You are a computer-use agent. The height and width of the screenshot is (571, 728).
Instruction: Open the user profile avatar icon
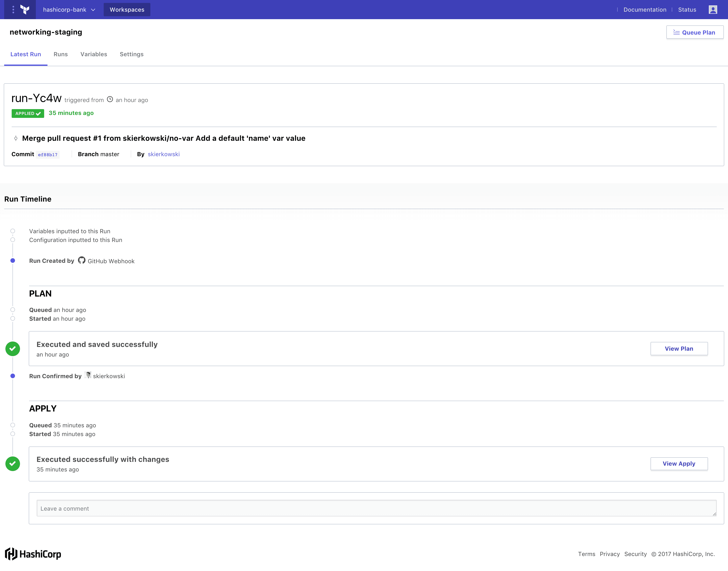(713, 9)
